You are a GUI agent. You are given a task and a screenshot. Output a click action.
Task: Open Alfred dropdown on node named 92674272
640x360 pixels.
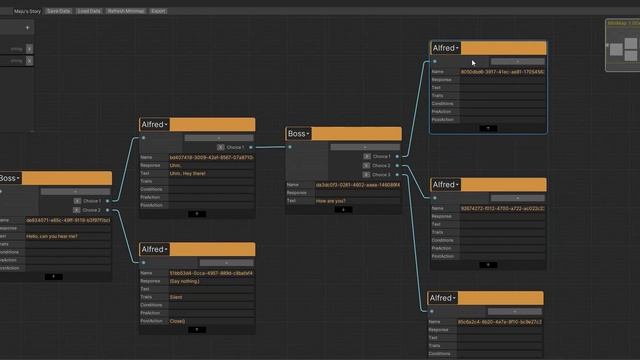point(445,185)
